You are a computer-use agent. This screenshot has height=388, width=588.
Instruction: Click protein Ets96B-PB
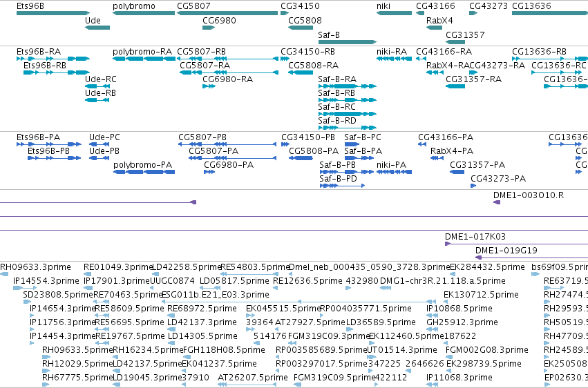tap(55, 158)
